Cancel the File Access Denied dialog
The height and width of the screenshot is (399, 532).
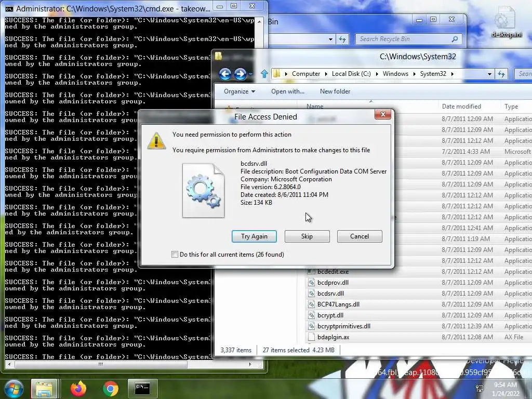(x=360, y=236)
